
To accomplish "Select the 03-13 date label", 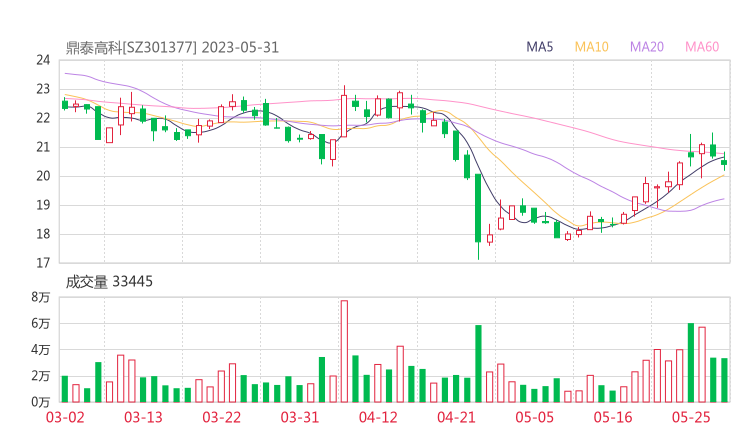I will 143,417.
